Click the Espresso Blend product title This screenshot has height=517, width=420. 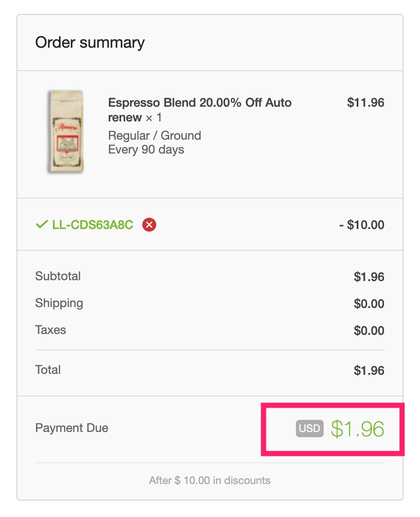tap(199, 110)
